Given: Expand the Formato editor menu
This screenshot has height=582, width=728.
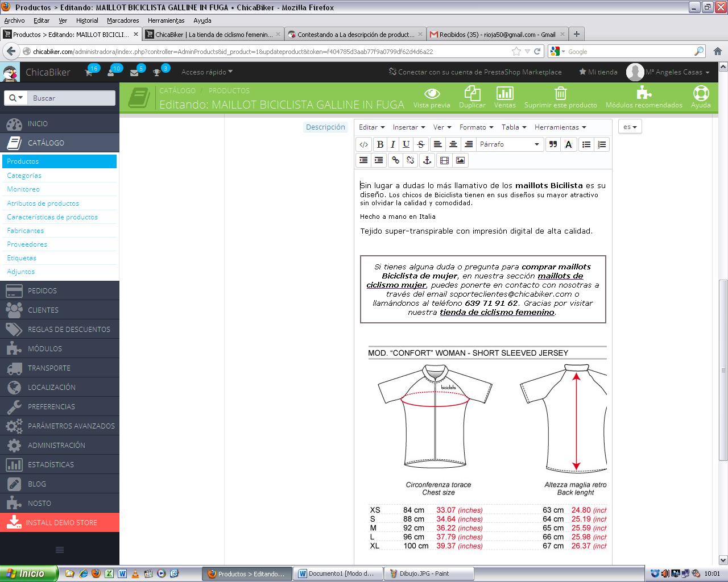Looking at the screenshot, I should (x=476, y=127).
